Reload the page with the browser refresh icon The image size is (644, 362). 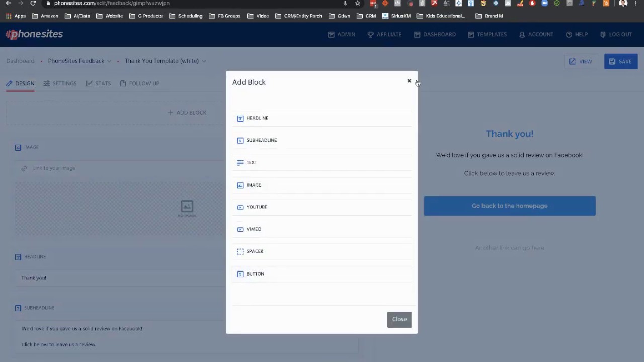33,3
